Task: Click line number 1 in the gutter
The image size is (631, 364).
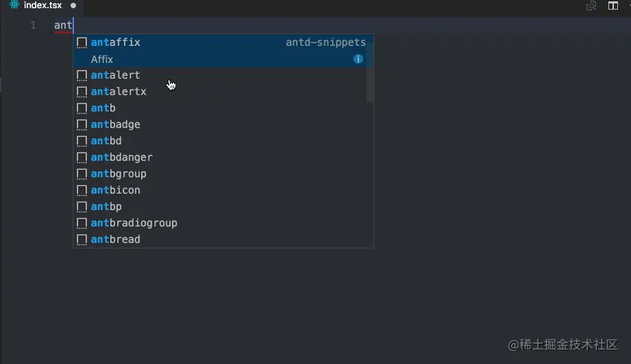Action: pos(33,26)
